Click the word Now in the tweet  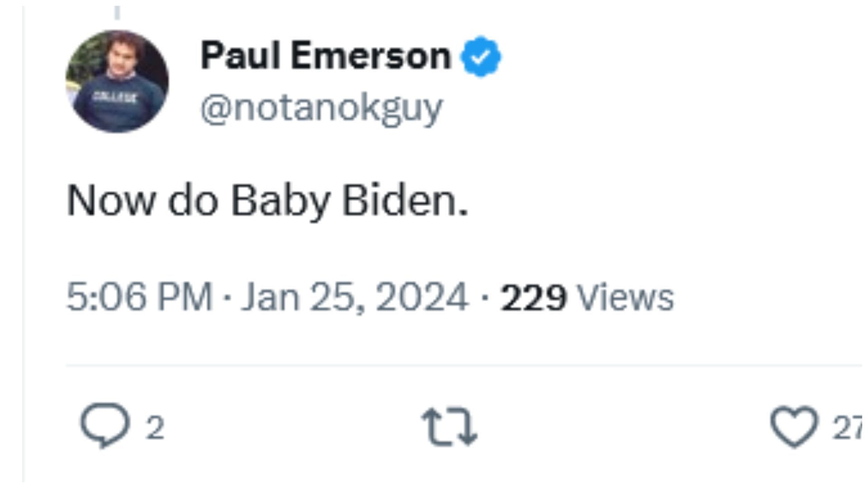(x=111, y=201)
